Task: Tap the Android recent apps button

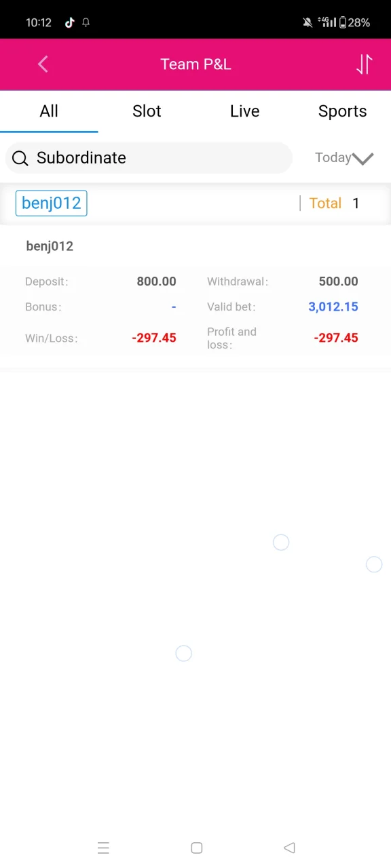Action: click(103, 848)
